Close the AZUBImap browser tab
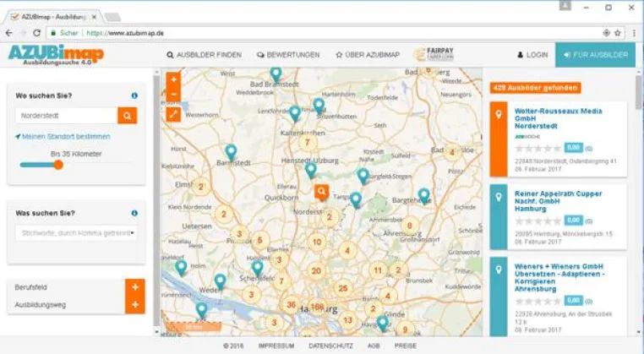 [94, 17]
